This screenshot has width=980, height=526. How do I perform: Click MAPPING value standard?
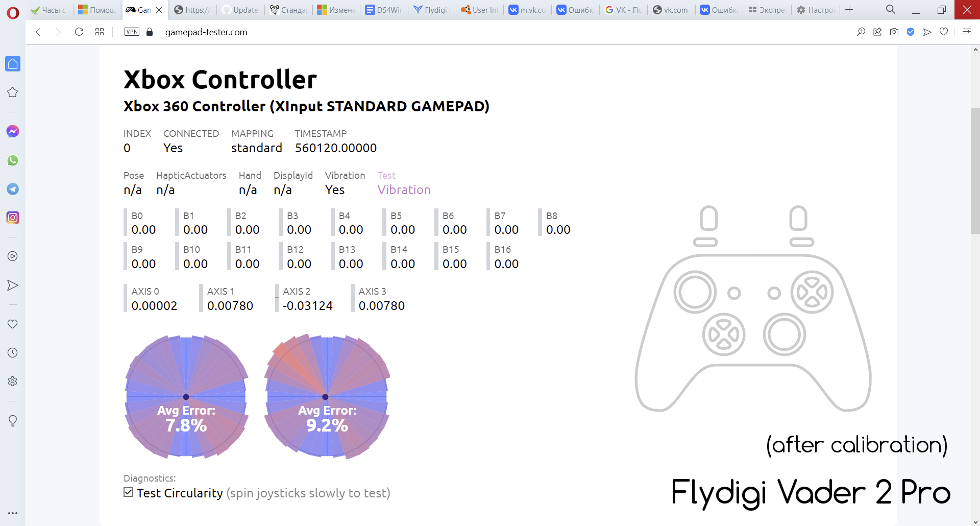[x=257, y=148]
